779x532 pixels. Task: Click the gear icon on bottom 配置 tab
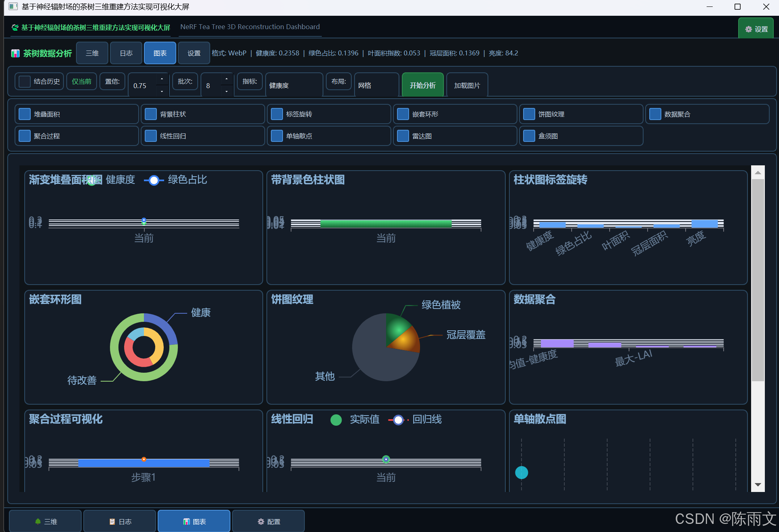[261, 521]
